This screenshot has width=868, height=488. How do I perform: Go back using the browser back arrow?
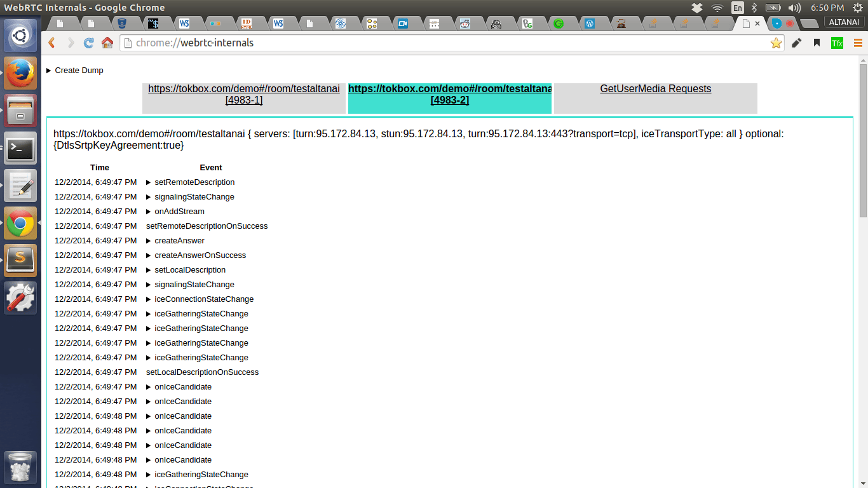pyautogui.click(x=52, y=43)
